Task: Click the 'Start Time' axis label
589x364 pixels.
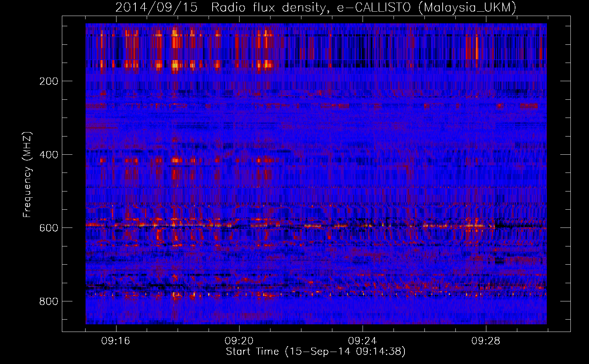Action: tap(316, 352)
